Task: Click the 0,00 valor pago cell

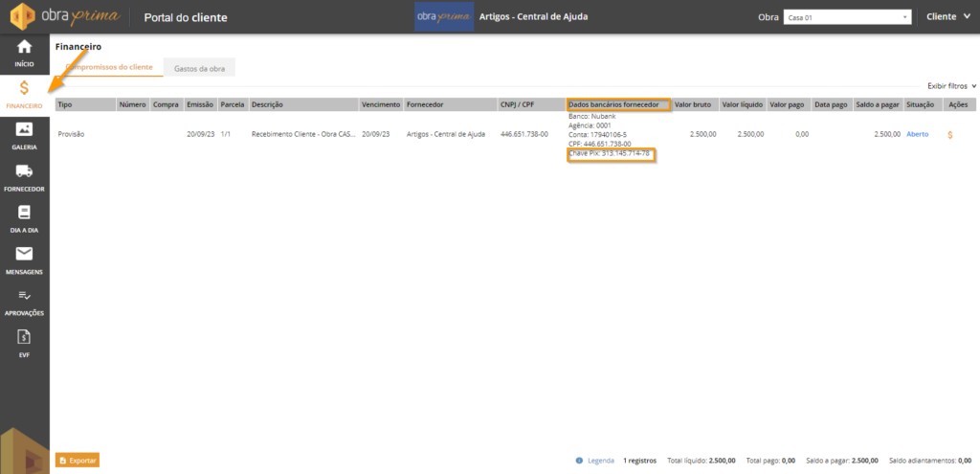Action: [x=803, y=134]
